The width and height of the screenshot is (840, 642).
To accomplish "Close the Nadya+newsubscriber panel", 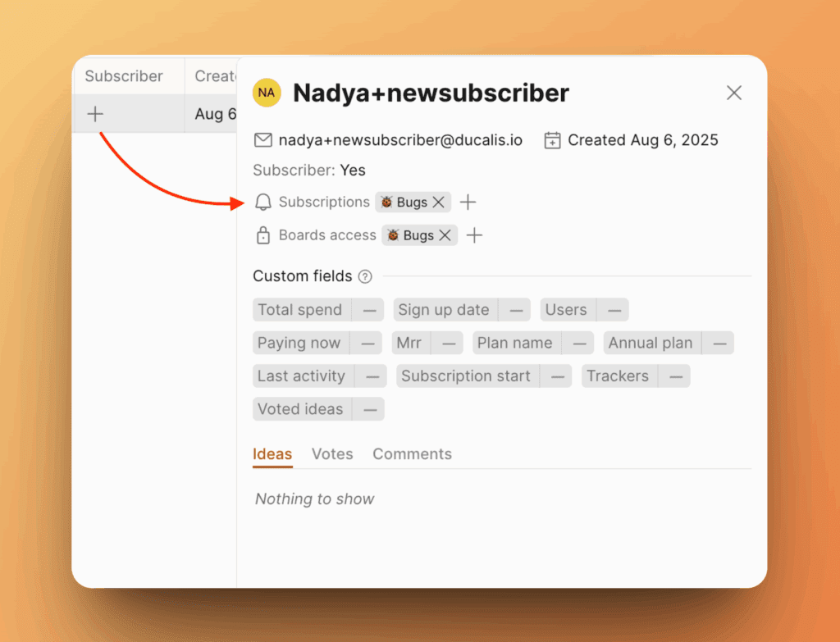I will tap(733, 93).
